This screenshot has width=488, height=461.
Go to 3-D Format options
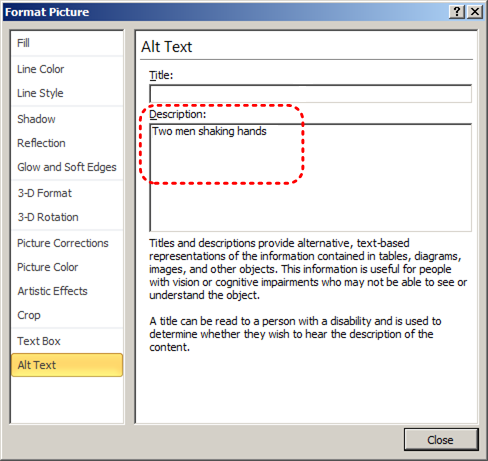(x=67, y=193)
